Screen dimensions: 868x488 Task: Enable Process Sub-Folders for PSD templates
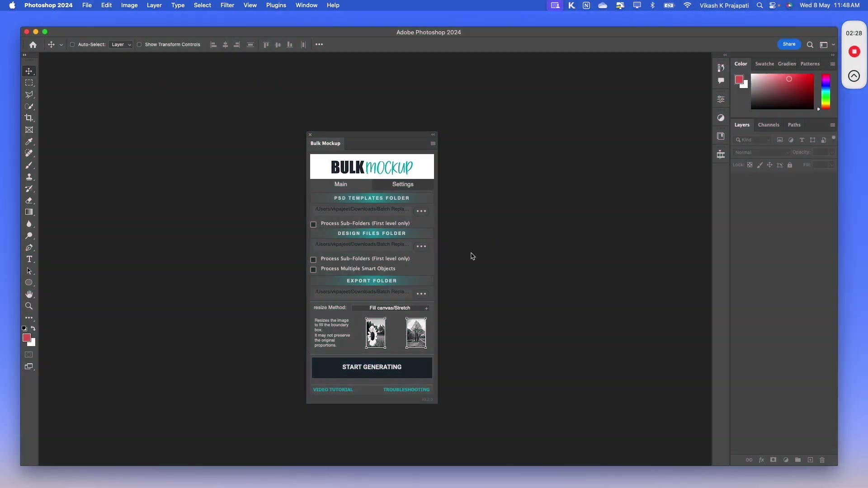tap(313, 224)
